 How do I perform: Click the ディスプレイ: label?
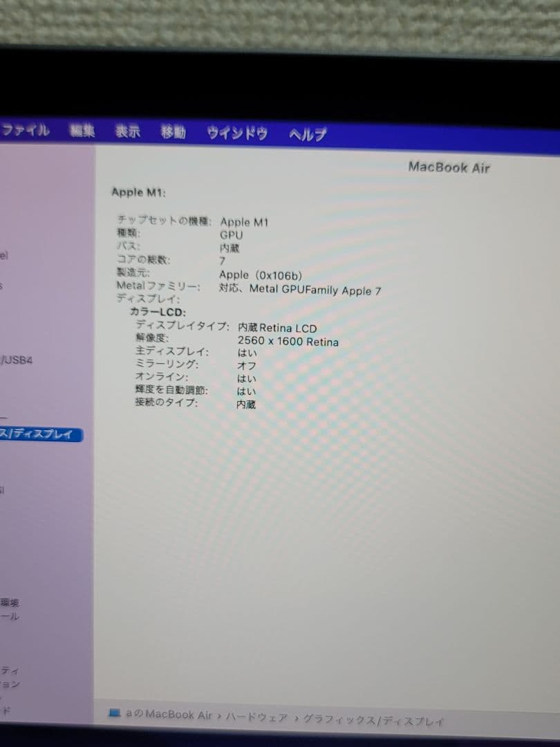tap(149, 299)
